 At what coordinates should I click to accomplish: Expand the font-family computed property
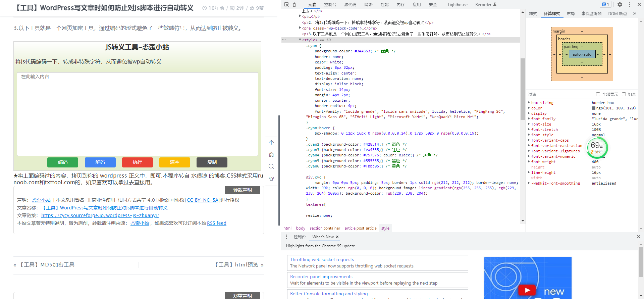[x=529, y=119]
